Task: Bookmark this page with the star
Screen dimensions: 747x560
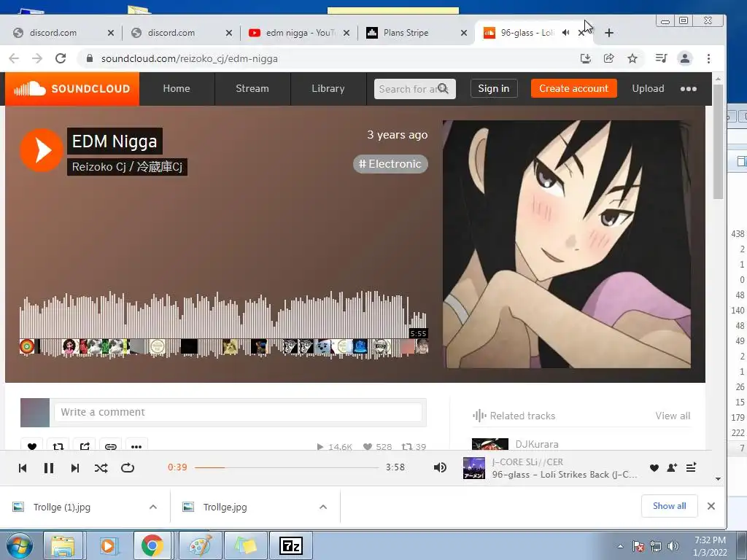Action: tap(632, 58)
